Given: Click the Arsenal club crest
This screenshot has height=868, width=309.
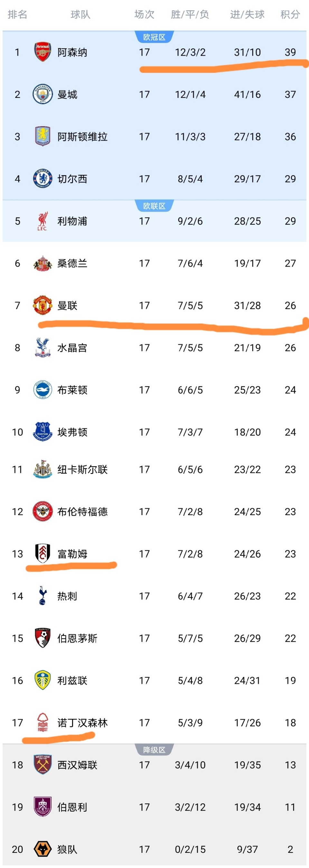Looking at the screenshot, I should click(42, 52).
